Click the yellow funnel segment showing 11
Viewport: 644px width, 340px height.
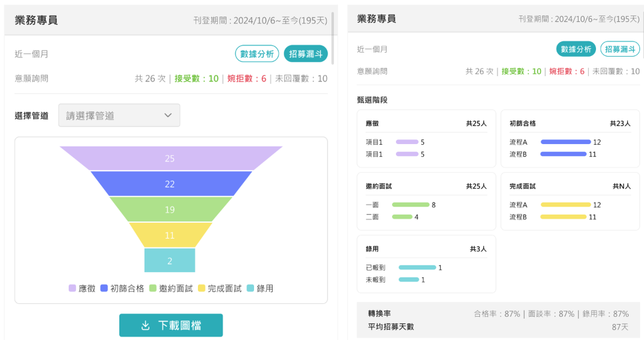coord(170,235)
